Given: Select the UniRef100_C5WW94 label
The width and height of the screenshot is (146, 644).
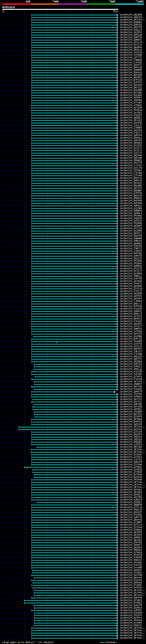Looking at the screenshot, I should [x=131, y=60].
